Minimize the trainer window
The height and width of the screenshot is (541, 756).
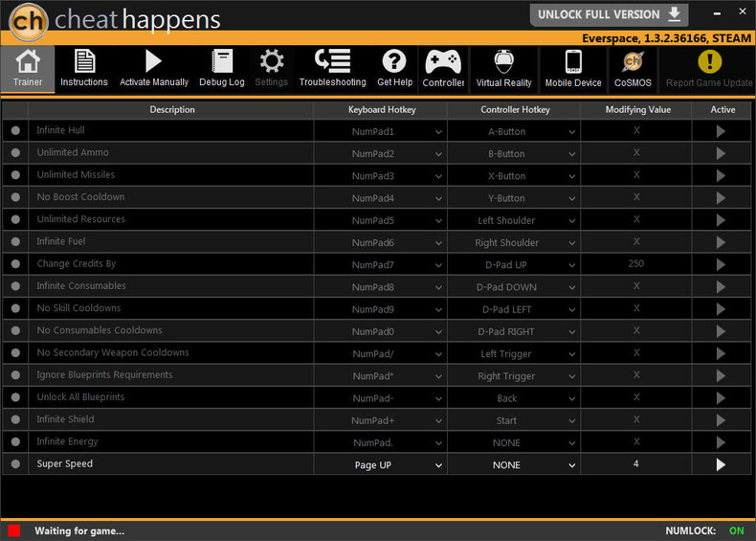(x=717, y=13)
